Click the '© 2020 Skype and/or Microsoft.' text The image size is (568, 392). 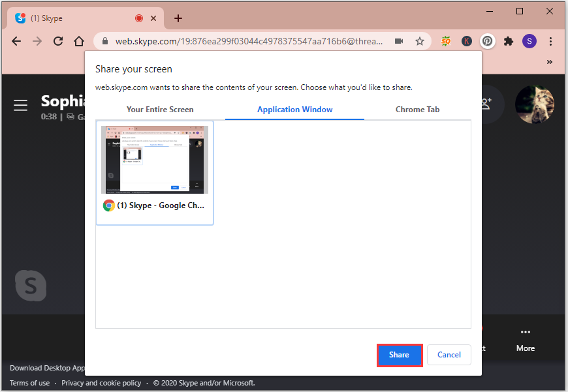(x=204, y=383)
